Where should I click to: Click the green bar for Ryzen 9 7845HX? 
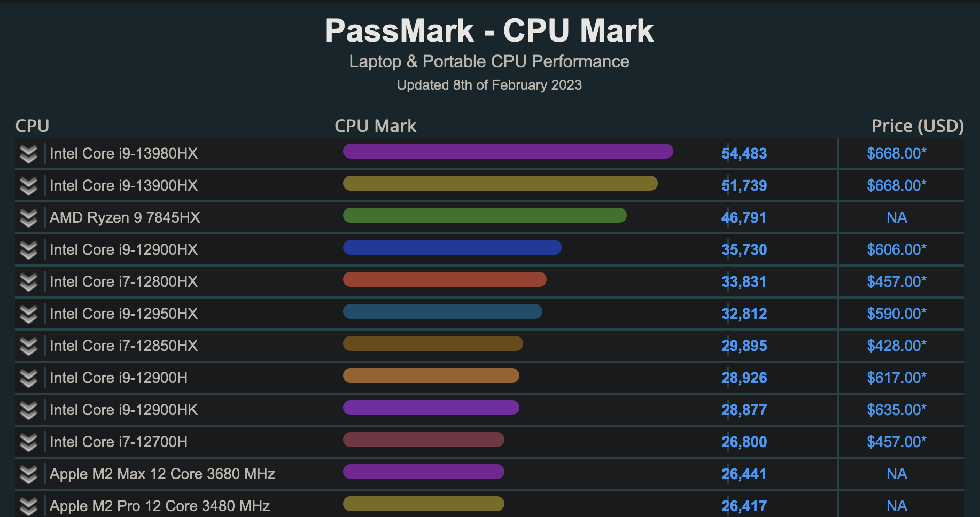click(x=485, y=215)
